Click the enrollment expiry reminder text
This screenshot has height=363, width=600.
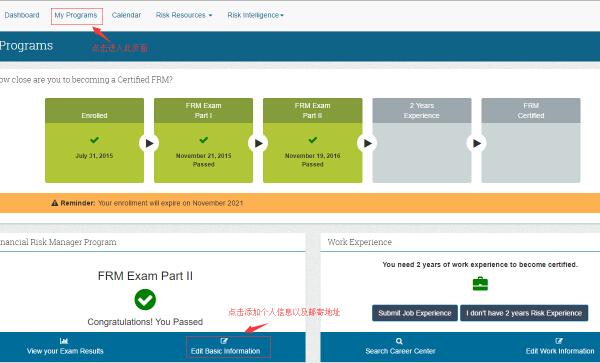[x=170, y=203]
